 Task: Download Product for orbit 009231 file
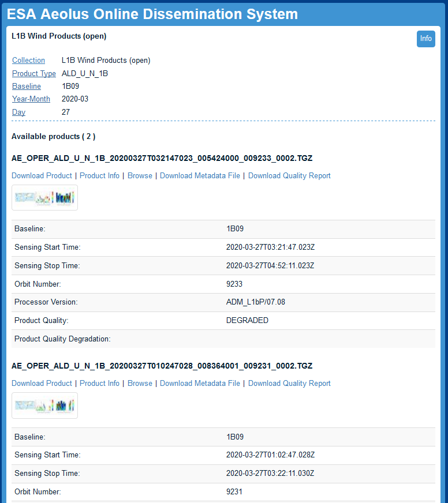[x=42, y=383]
